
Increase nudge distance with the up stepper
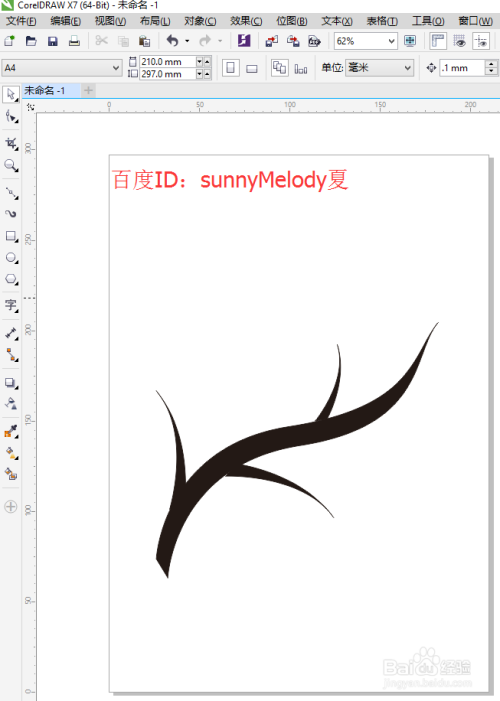tap(491, 64)
